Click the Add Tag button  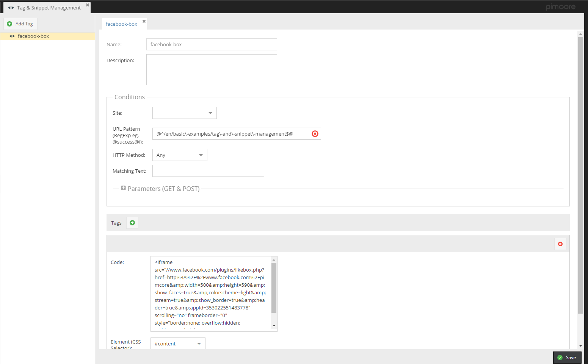(x=20, y=24)
